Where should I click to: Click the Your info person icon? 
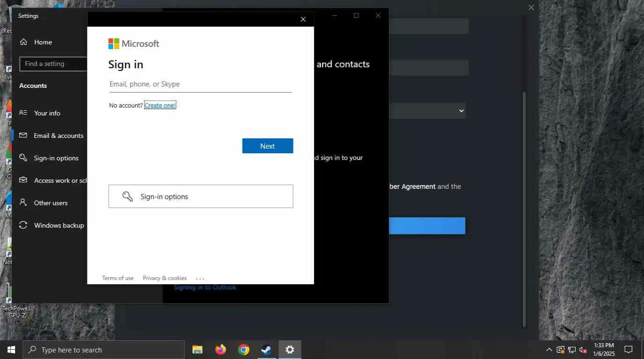point(23,113)
